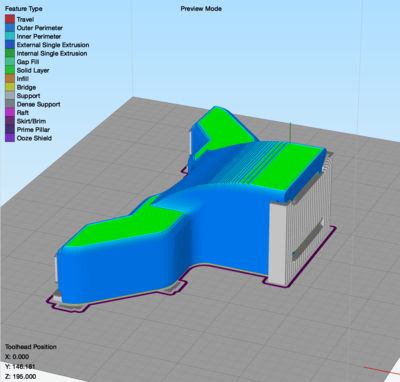
Task: Click the 'Z: 195.000' coordinate readout
Action: click(x=20, y=377)
